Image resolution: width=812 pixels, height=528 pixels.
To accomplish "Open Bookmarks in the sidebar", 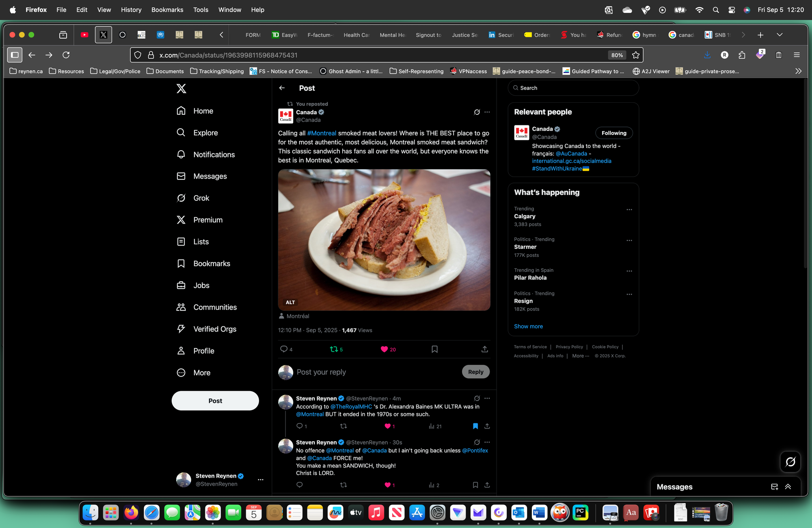I will point(203,263).
